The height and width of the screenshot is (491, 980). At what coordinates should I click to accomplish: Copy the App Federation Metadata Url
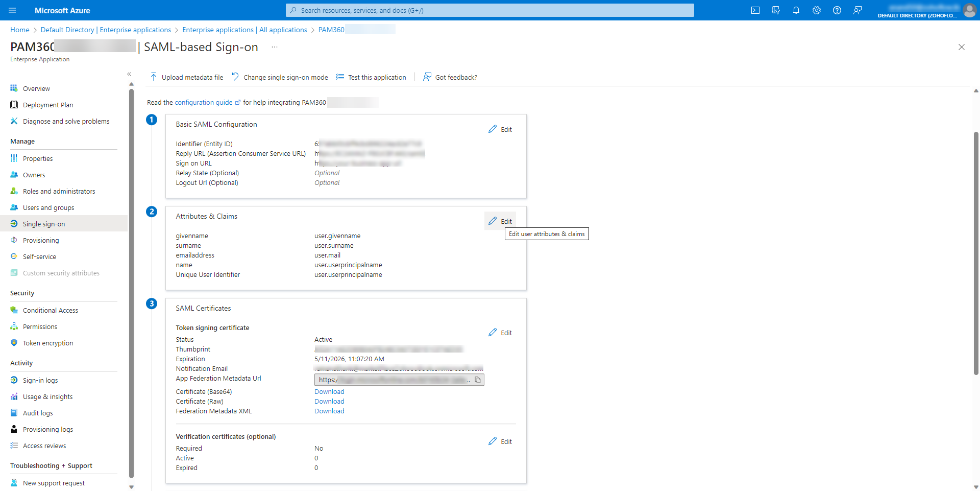(x=478, y=380)
